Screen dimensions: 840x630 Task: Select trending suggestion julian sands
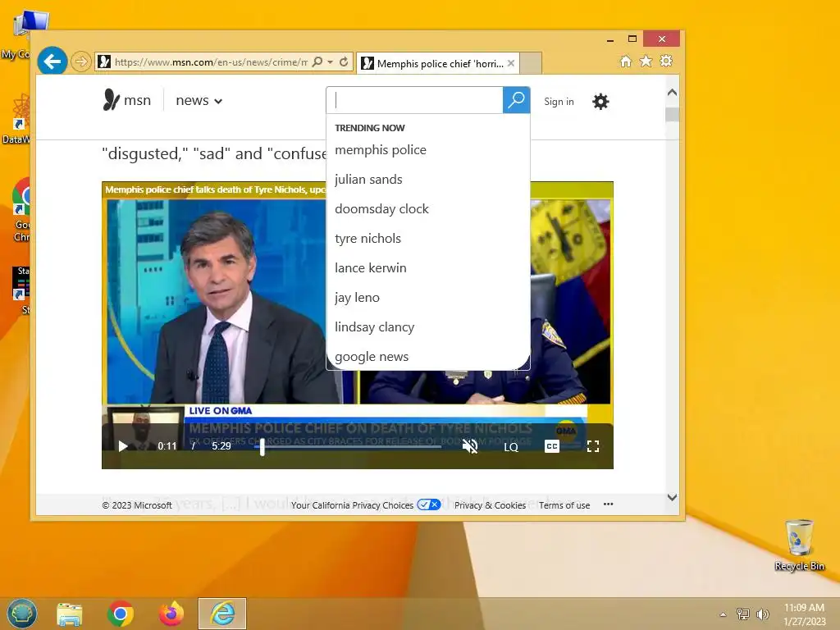coord(368,180)
